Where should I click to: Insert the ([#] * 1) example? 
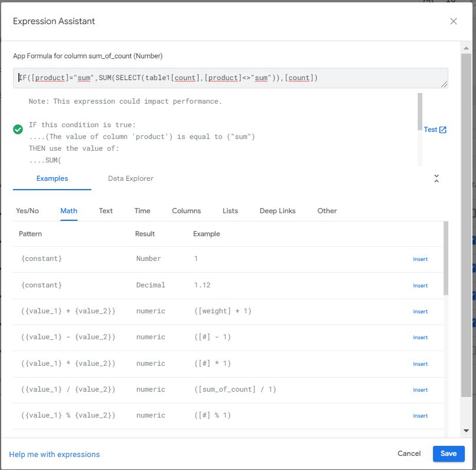[420, 364]
